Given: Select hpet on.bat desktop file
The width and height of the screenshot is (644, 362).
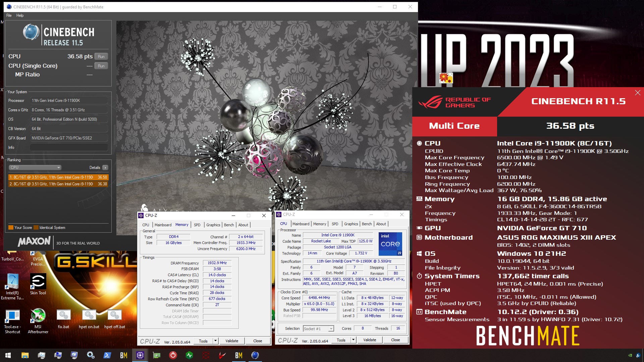Looking at the screenshot, I should click(x=89, y=319).
